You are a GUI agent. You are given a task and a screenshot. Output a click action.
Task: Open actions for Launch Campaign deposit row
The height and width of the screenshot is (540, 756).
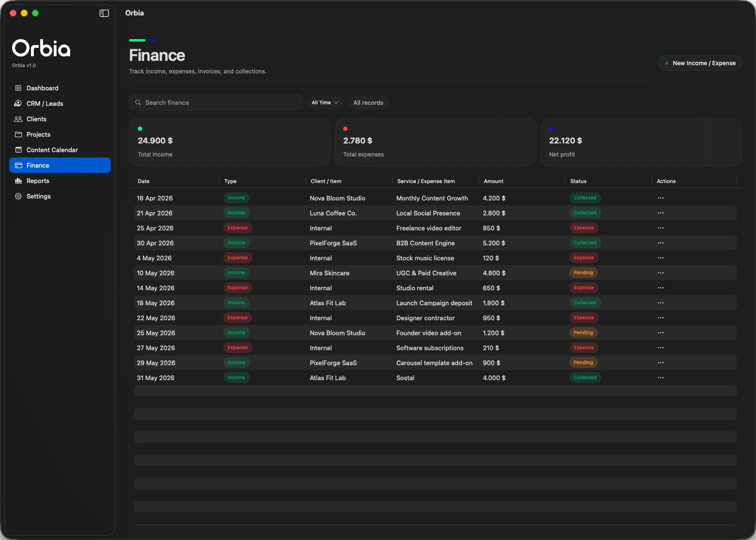click(661, 303)
